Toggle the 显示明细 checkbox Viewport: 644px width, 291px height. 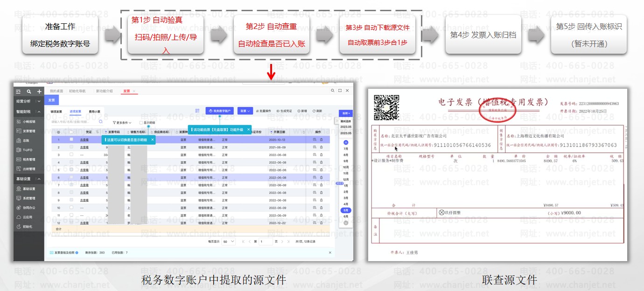141,122
